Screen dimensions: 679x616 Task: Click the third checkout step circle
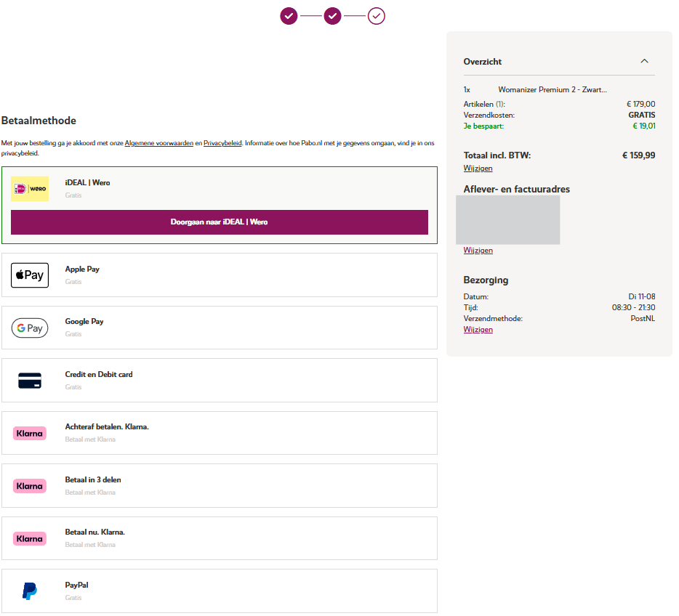(x=377, y=16)
